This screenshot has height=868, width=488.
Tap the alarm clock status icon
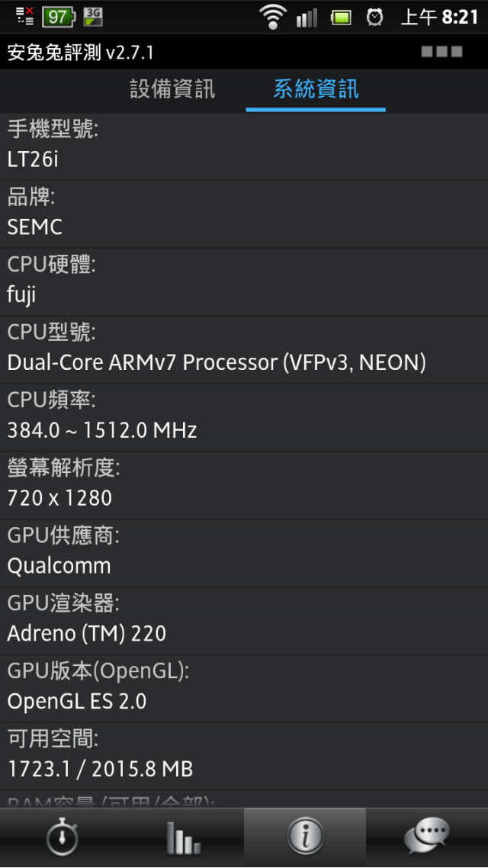click(375, 17)
